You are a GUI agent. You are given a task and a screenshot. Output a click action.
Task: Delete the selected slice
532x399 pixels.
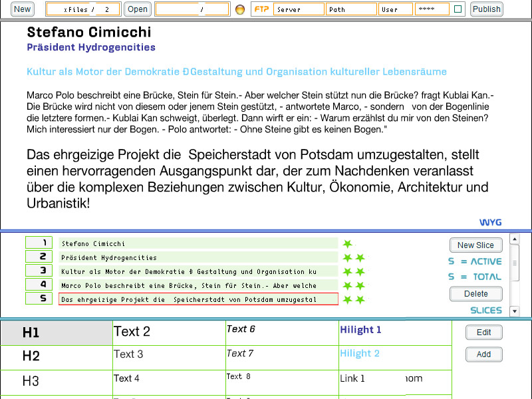475,294
